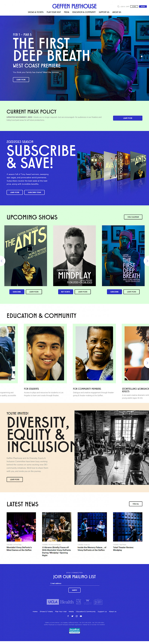149x644 pixels.
Task: Focus the Email address field
Action: click(75, 583)
